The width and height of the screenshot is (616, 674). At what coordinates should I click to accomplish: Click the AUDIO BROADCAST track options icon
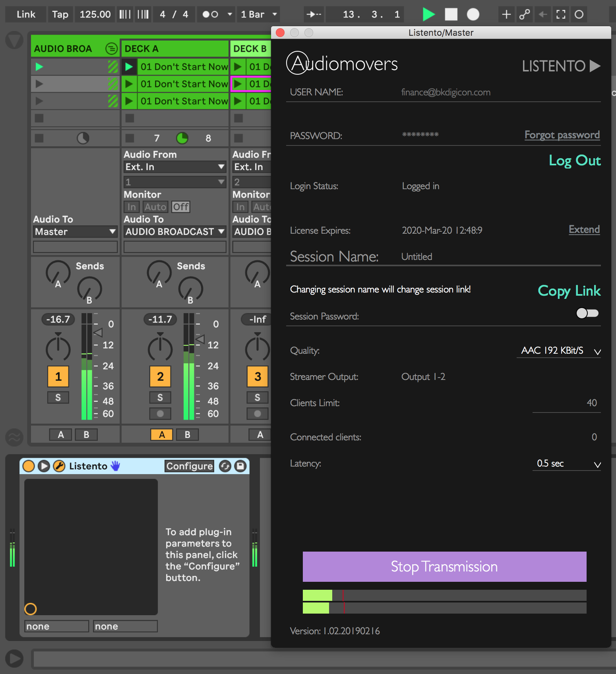112,48
